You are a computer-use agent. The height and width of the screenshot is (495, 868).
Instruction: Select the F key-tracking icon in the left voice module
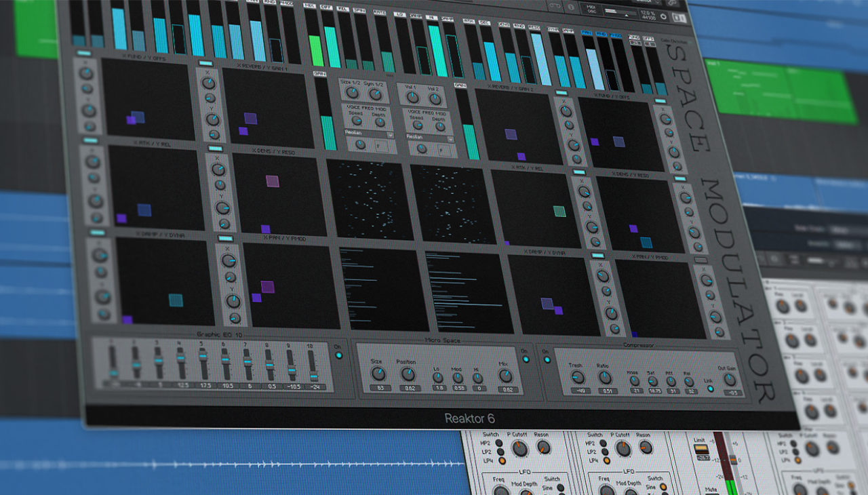(378, 146)
